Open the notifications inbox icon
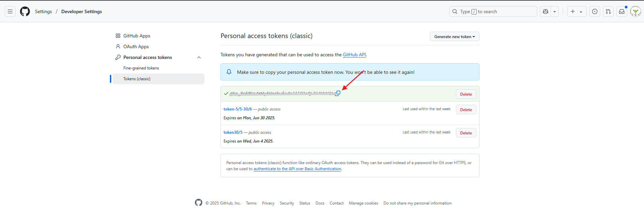The height and width of the screenshot is (217, 644). click(622, 11)
